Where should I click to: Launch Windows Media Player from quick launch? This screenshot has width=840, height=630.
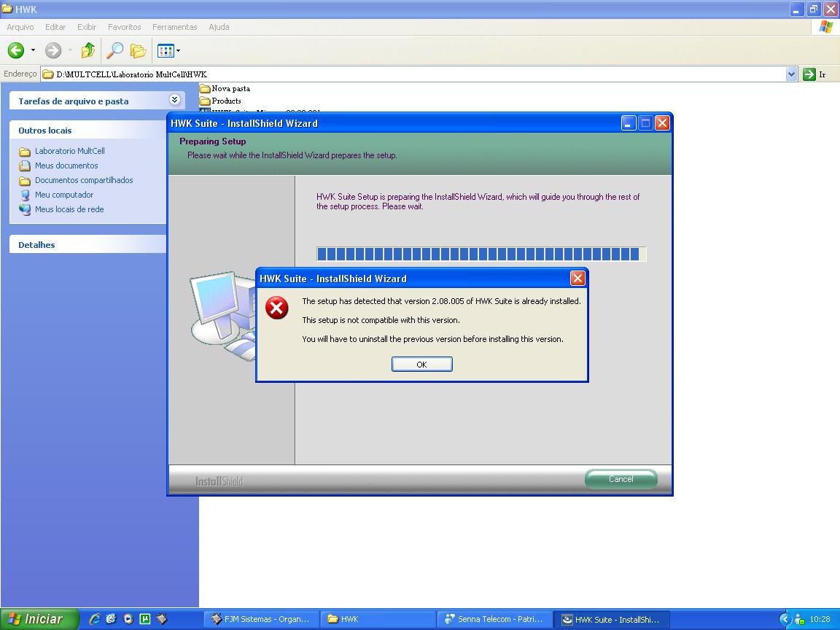click(128, 619)
